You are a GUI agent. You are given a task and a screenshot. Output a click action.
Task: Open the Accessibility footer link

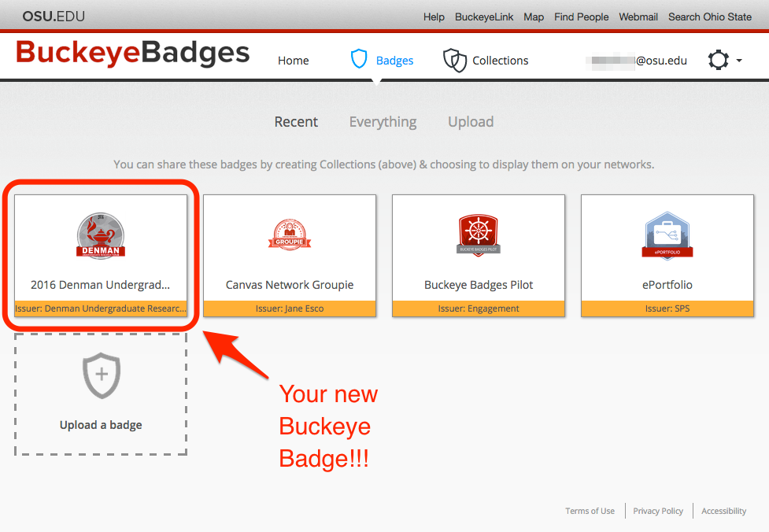(723, 511)
